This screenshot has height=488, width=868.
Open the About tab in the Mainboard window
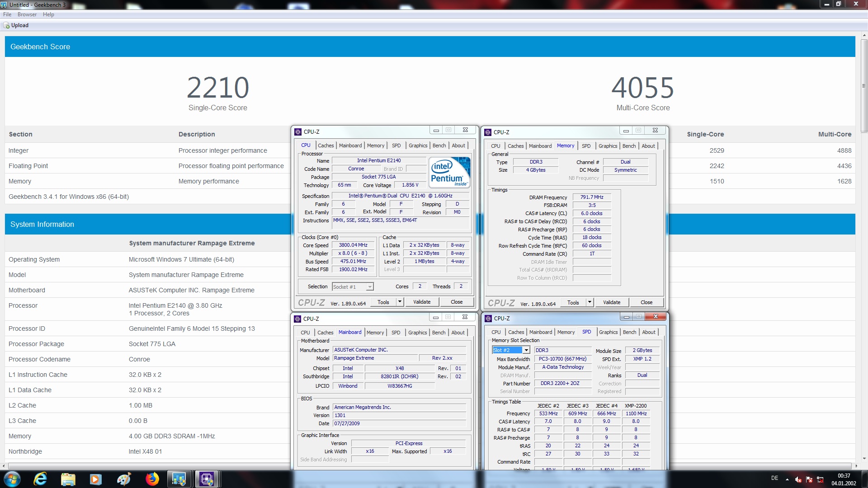point(458,333)
